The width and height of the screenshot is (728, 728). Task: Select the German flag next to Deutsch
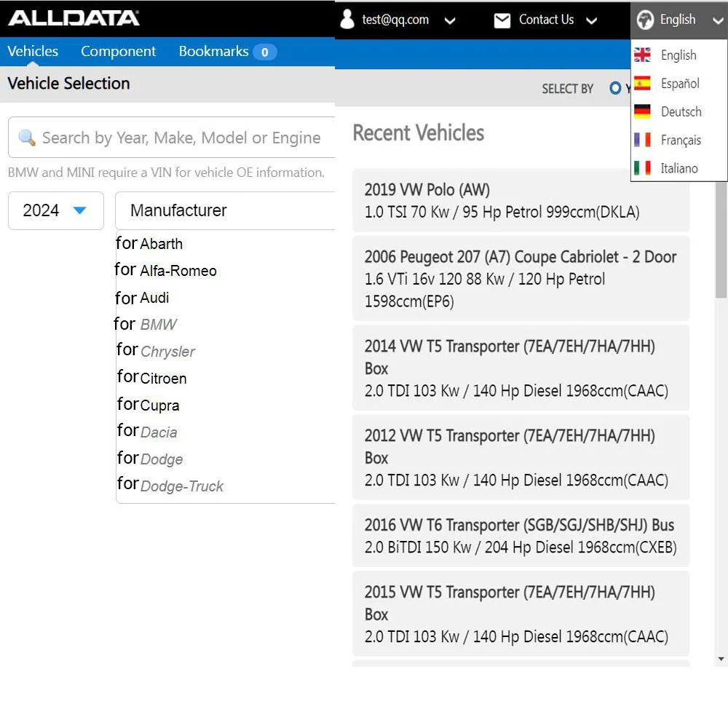pos(641,111)
